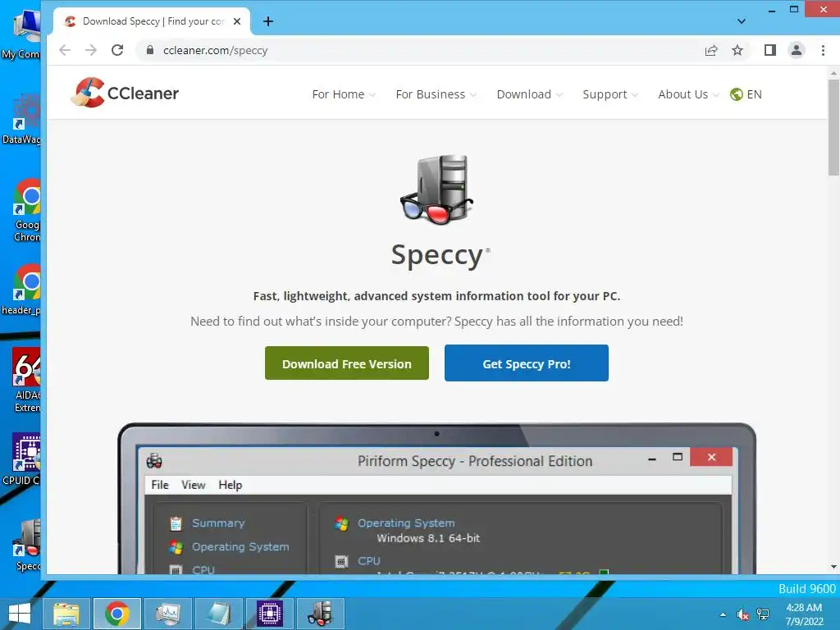
Task: Click the Speccy computer with glasses image
Action: click(437, 189)
